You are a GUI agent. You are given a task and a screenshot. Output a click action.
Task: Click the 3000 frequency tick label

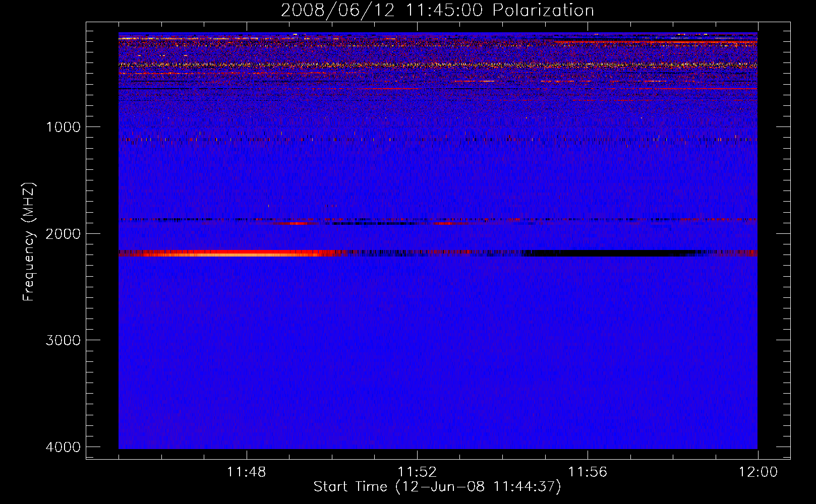63,340
